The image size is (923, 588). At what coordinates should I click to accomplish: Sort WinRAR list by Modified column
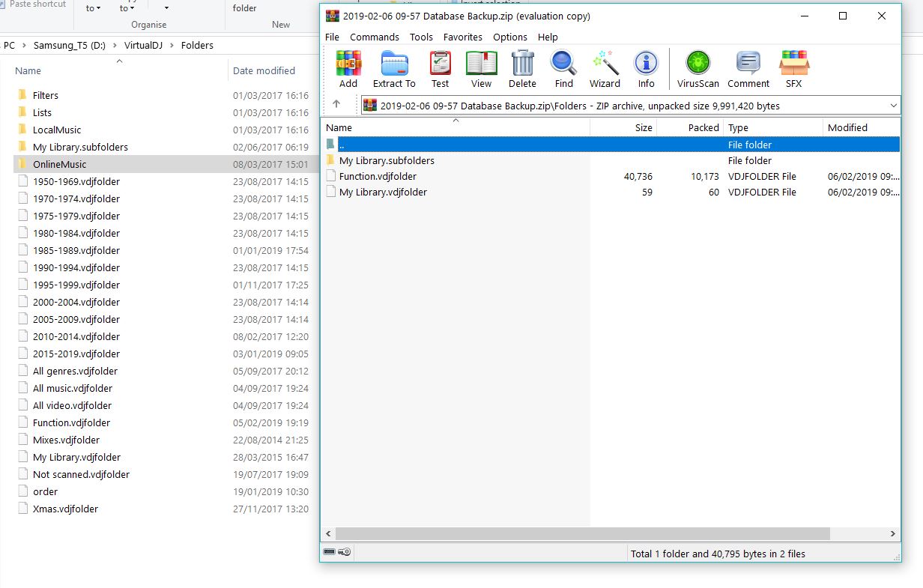pos(862,127)
